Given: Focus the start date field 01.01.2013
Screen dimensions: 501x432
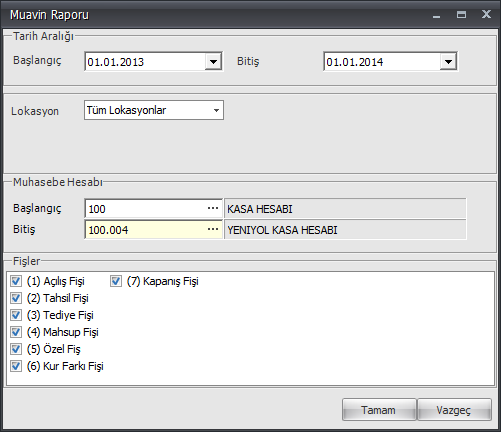Looking at the screenshot, I should tap(145, 62).
